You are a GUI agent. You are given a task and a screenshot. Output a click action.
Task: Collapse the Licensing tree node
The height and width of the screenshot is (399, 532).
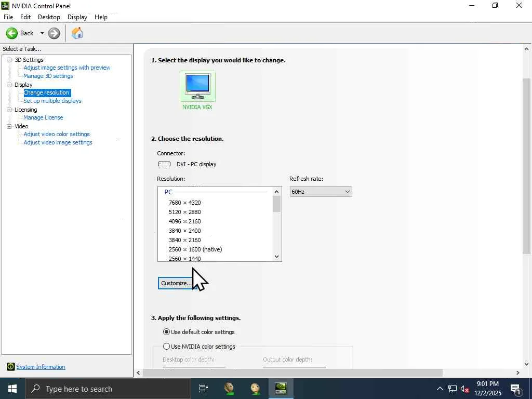click(9, 110)
